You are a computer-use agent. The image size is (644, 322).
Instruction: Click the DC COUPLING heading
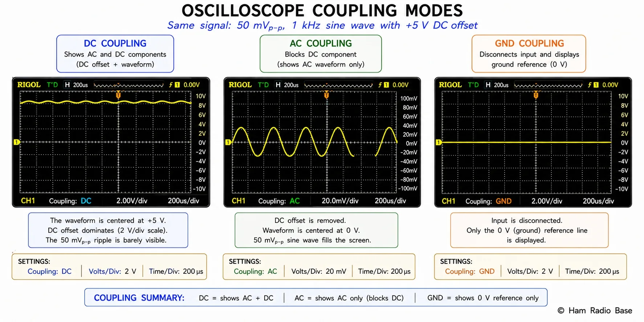click(115, 43)
